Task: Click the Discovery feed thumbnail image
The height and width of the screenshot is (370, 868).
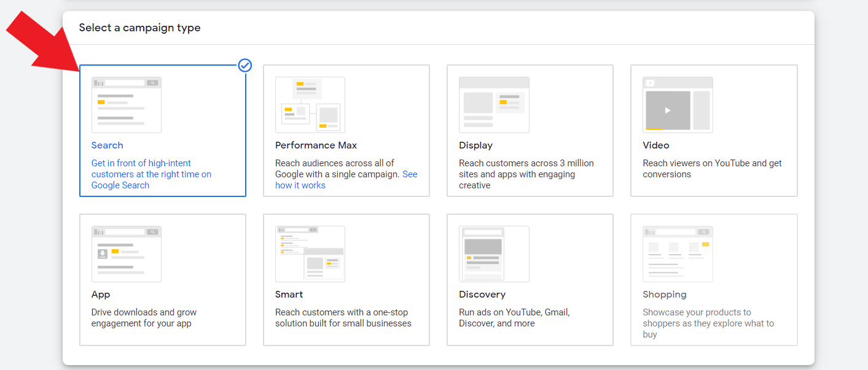Action: (x=494, y=253)
